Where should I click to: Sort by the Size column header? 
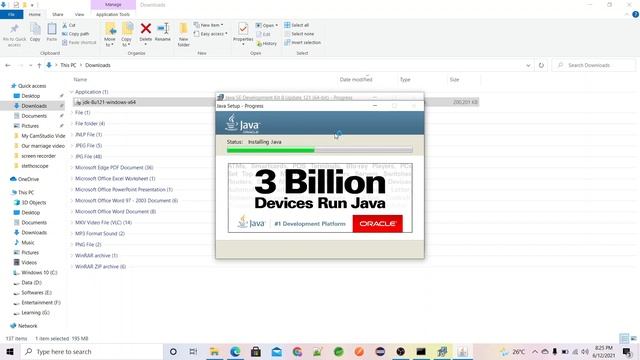454,80
